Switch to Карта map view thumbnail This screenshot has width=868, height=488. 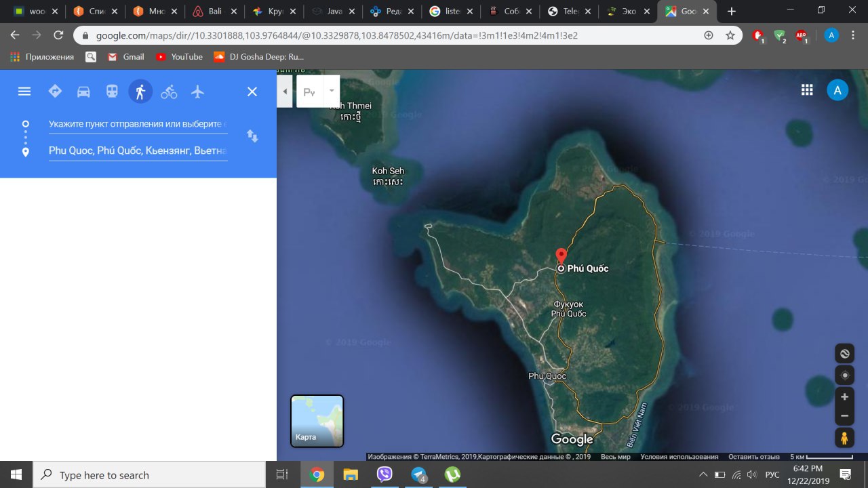pos(317,421)
